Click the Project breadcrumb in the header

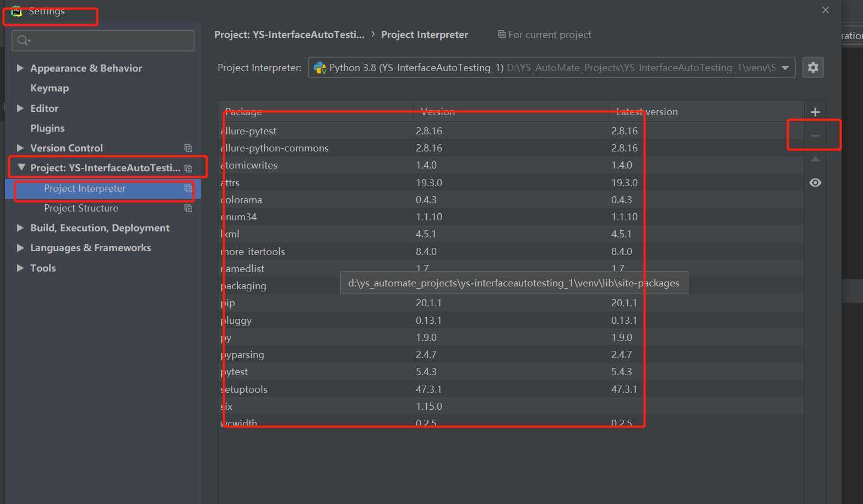pyautogui.click(x=289, y=35)
